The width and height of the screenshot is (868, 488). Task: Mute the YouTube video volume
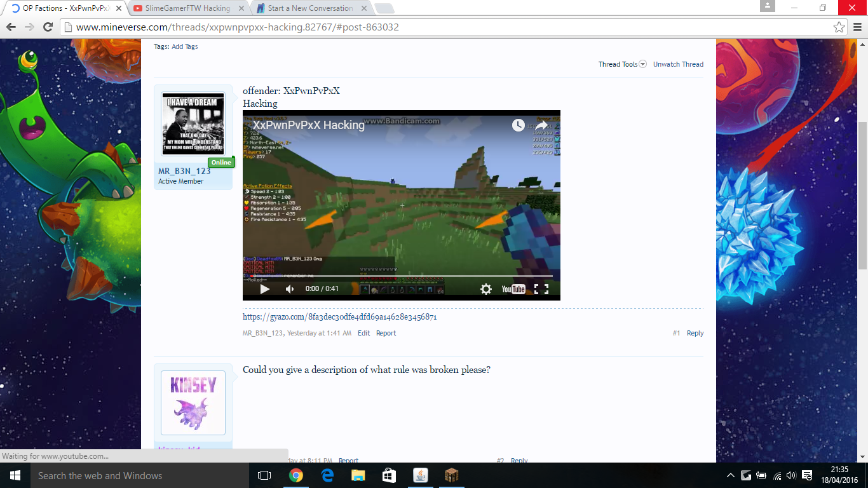290,289
